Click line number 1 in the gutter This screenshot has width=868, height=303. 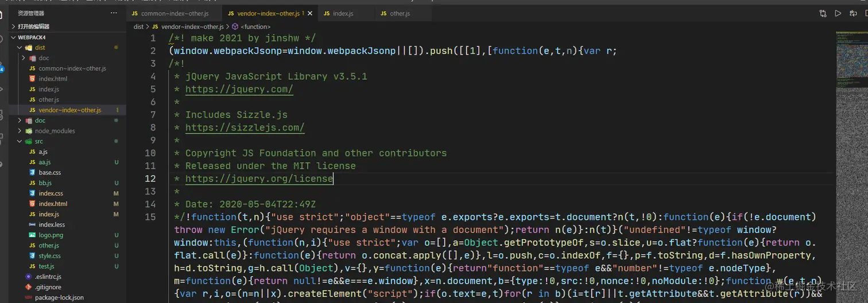153,38
